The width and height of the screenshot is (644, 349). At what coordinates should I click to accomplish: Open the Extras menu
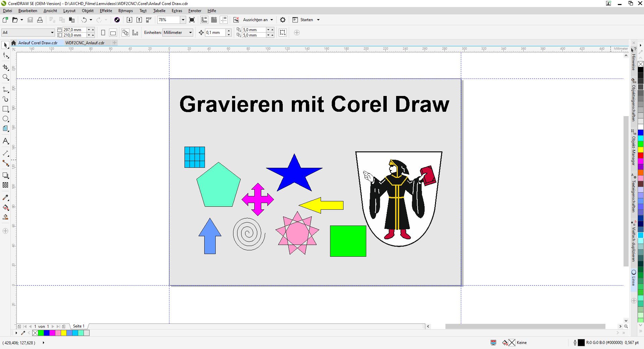pyautogui.click(x=177, y=11)
